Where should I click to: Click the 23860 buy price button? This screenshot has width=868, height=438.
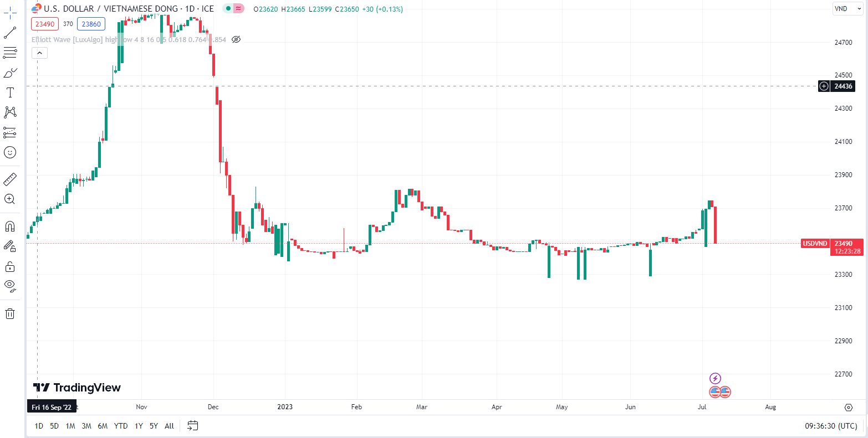[91, 24]
